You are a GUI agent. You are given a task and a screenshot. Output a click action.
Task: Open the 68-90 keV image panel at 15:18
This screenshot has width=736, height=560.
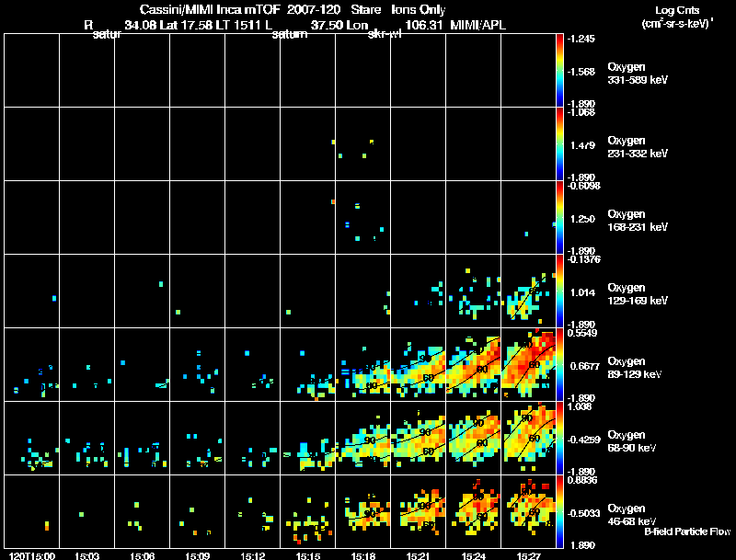point(362,439)
